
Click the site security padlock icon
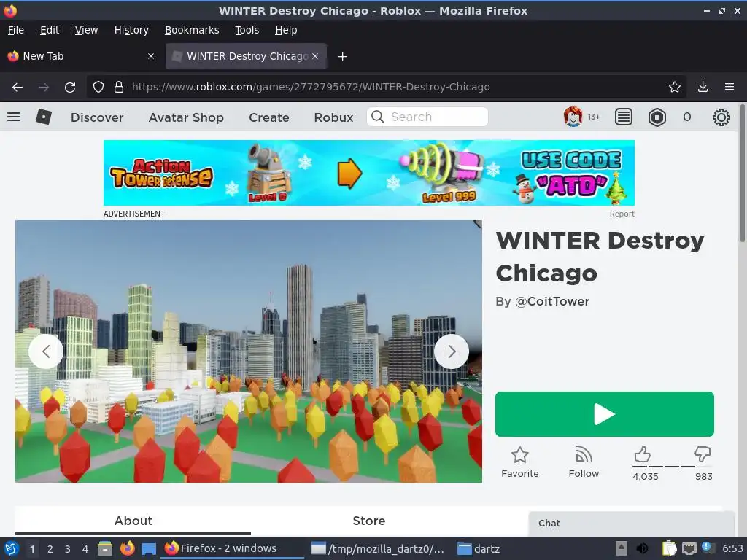(x=119, y=87)
